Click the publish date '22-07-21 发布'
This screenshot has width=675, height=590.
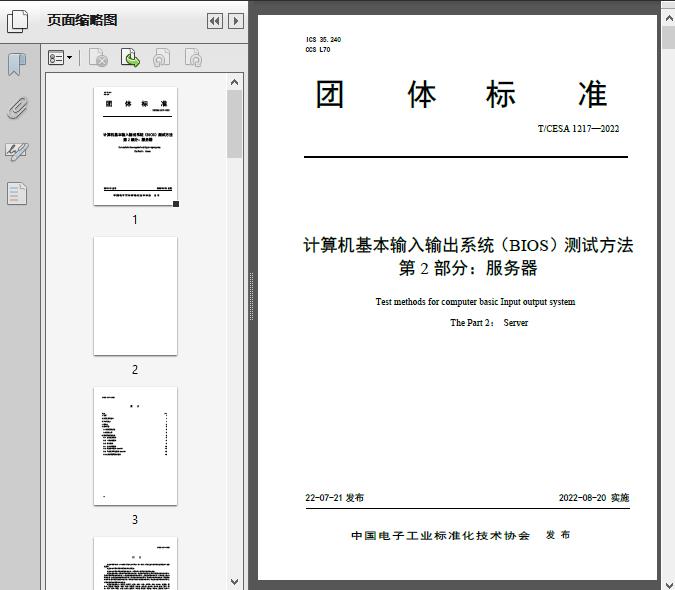click(x=334, y=498)
